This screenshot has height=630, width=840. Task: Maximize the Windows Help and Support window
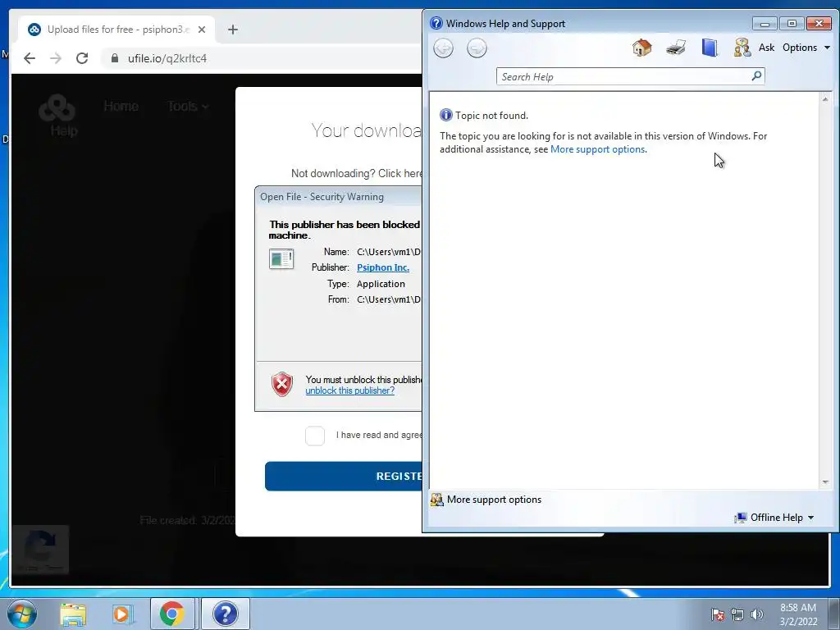point(792,24)
